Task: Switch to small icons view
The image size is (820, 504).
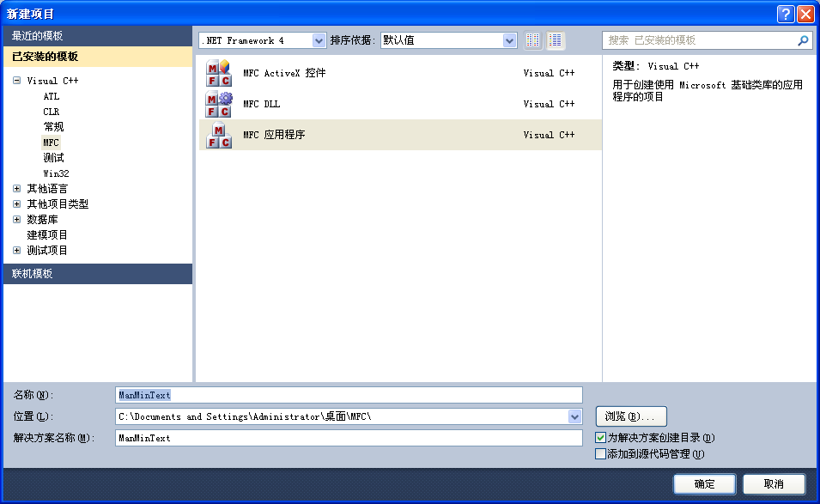Action: pos(533,40)
